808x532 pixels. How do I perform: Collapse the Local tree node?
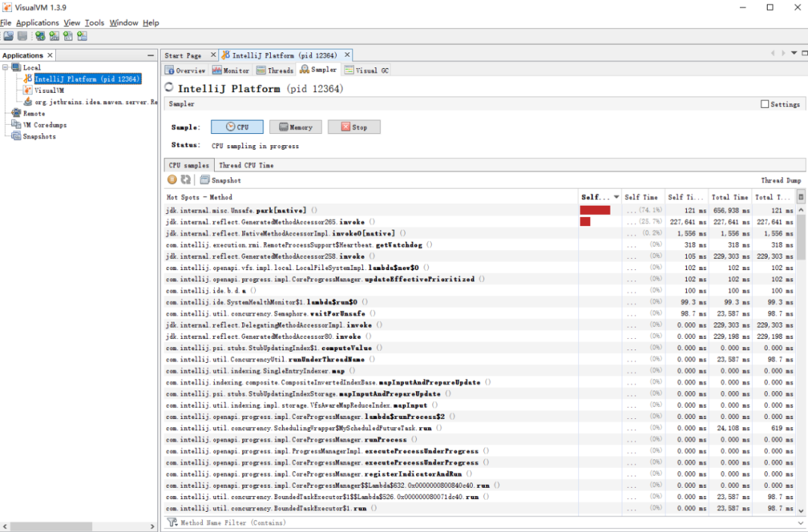[x=5, y=67]
